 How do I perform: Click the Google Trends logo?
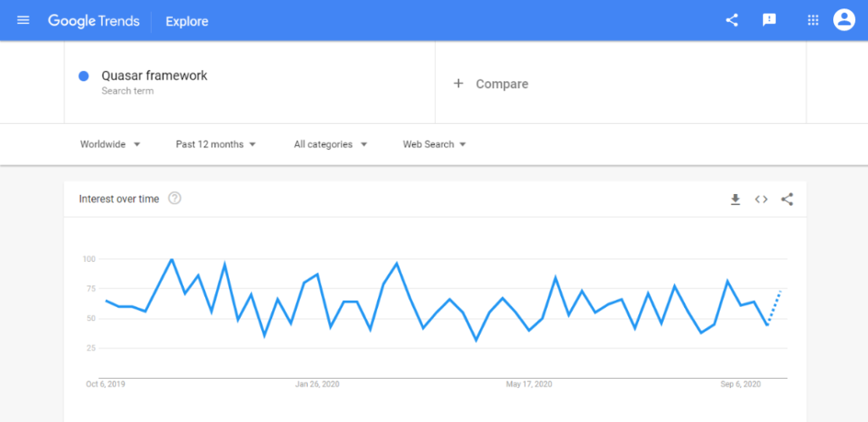click(94, 20)
